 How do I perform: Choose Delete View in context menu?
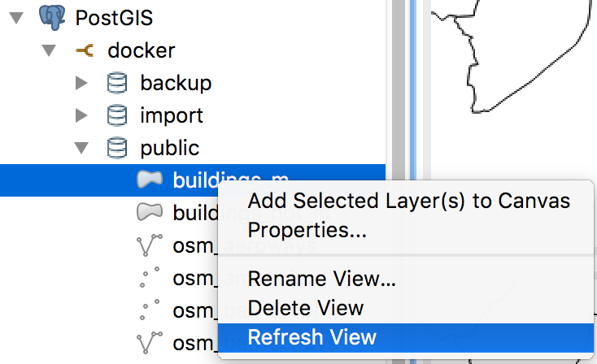click(305, 308)
